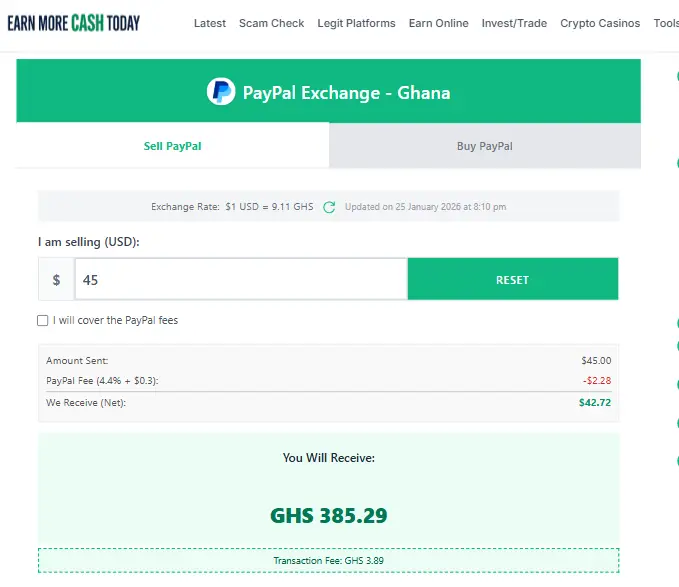Switch to the Buy PayPal tab

click(484, 146)
